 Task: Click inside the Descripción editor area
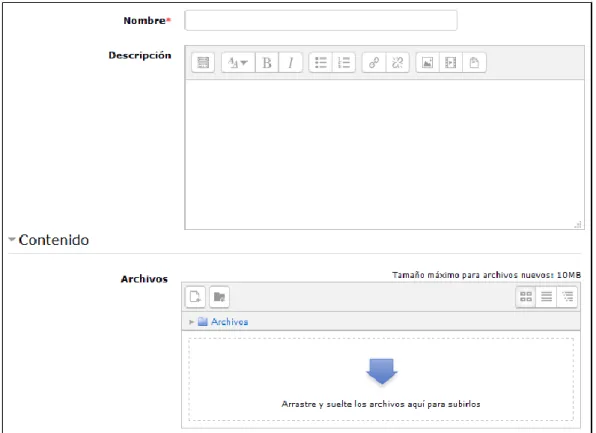coord(384,154)
